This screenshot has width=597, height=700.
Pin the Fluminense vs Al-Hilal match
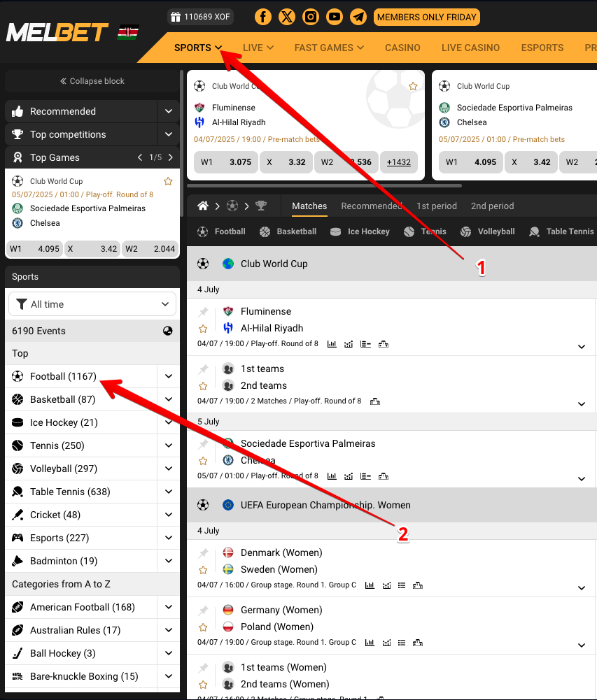(x=204, y=312)
